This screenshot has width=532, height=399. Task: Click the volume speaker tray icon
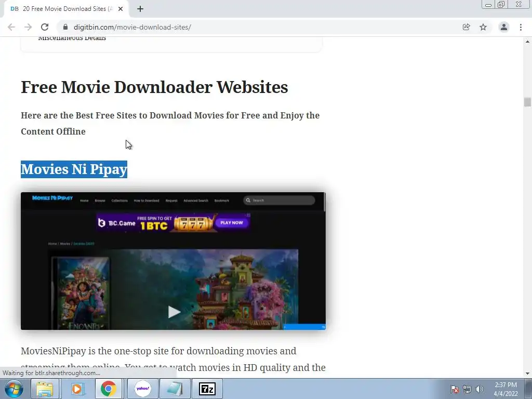tap(479, 389)
